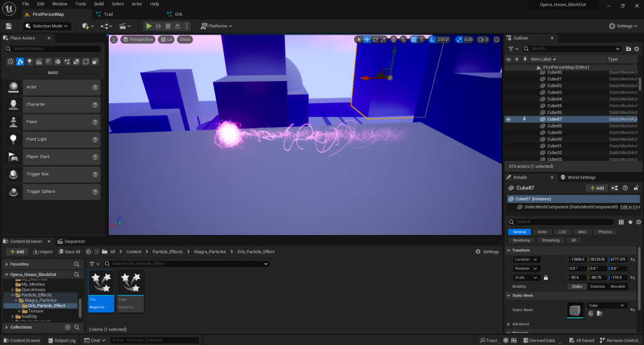Click the Import button in Content Browser
This screenshot has width=644, height=345.
pyautogui.click(x=42, y=252)
